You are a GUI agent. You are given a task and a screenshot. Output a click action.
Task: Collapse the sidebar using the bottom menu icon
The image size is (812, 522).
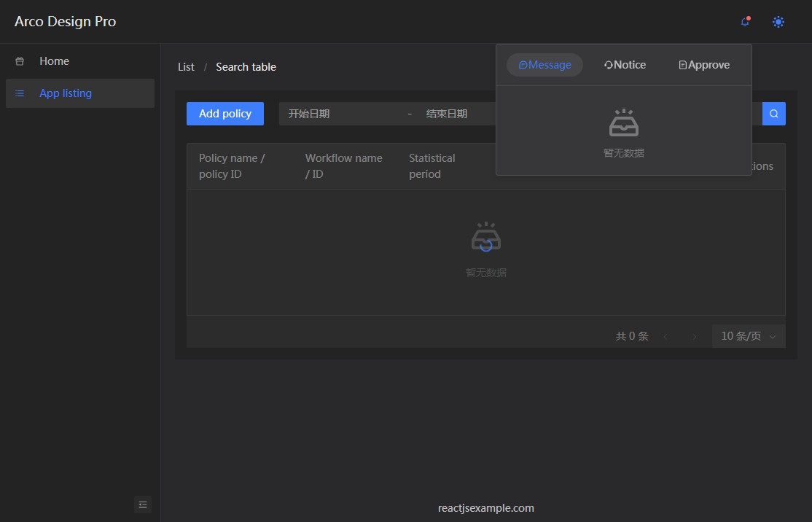tap(143, 505)
